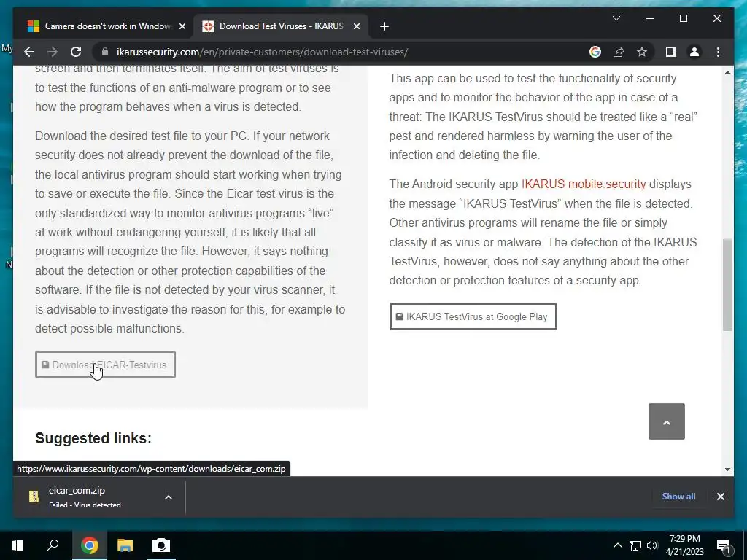Close the Camera doesn't work tab
The width and height of the screenshot is (747, 560).
tap(182, 26)
